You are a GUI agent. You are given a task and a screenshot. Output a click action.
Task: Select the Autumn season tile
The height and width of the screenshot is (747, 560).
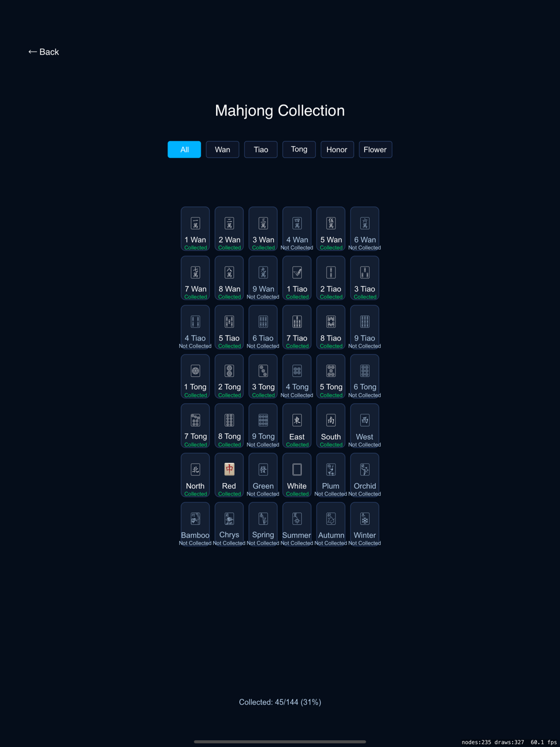[x=331, y=525]
